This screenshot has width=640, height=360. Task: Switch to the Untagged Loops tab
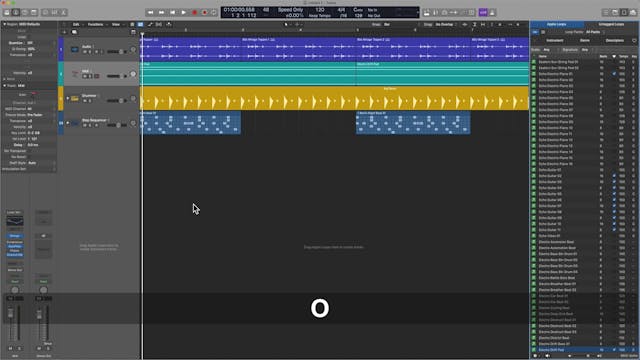point(611,24)
